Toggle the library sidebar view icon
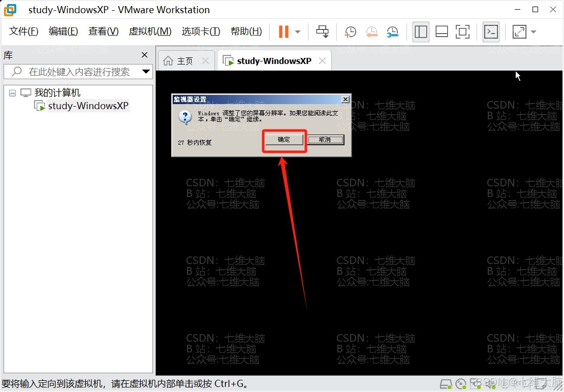This screenshot has height=392, width=564. [x=421, y=31]
